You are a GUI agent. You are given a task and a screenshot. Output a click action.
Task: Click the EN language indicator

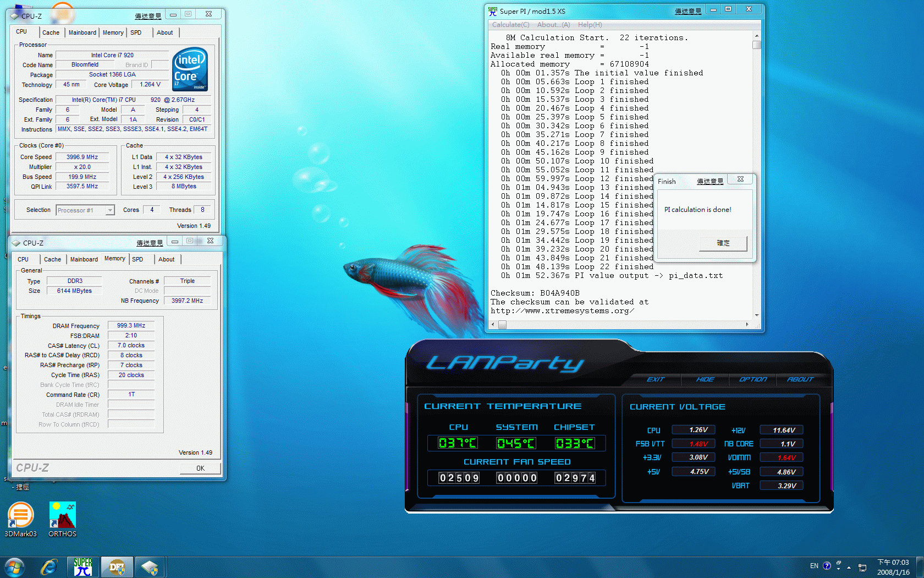click(x=814, y=566)
